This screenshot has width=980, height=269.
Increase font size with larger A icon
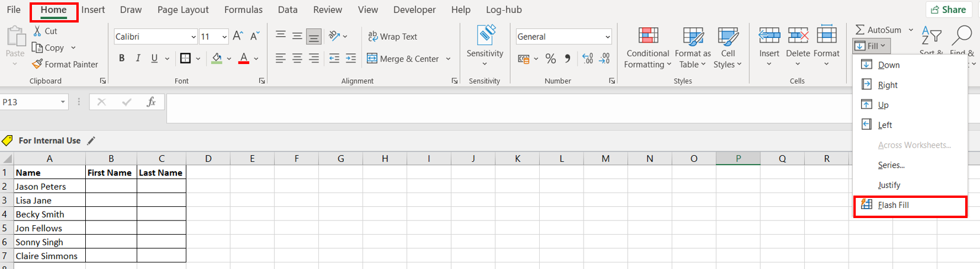pos(238,36)
